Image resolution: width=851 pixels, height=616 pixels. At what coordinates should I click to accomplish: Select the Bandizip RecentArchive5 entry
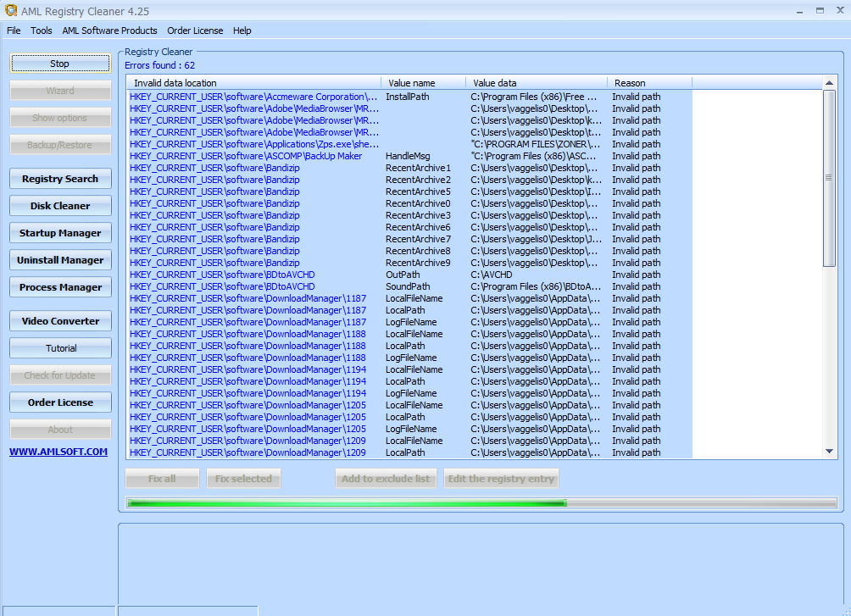pyautogui.click(x=409, y=191)
